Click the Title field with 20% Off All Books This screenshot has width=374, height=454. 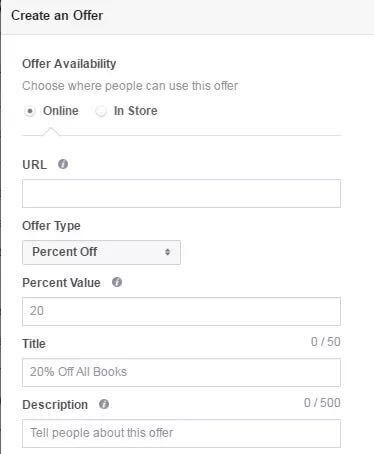pyautogui.click(x=181, y=372)
